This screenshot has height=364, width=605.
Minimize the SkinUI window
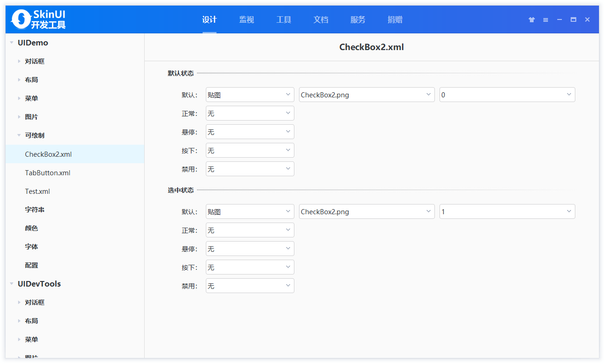560,19
